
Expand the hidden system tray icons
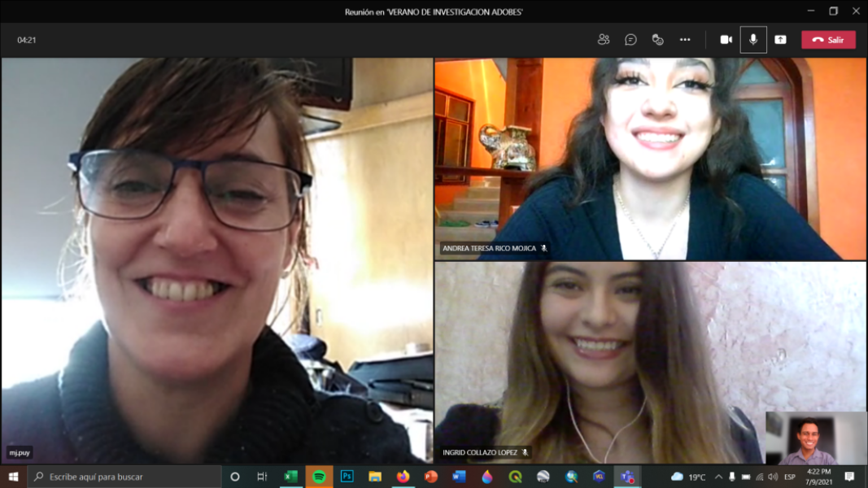coord(718,477)
